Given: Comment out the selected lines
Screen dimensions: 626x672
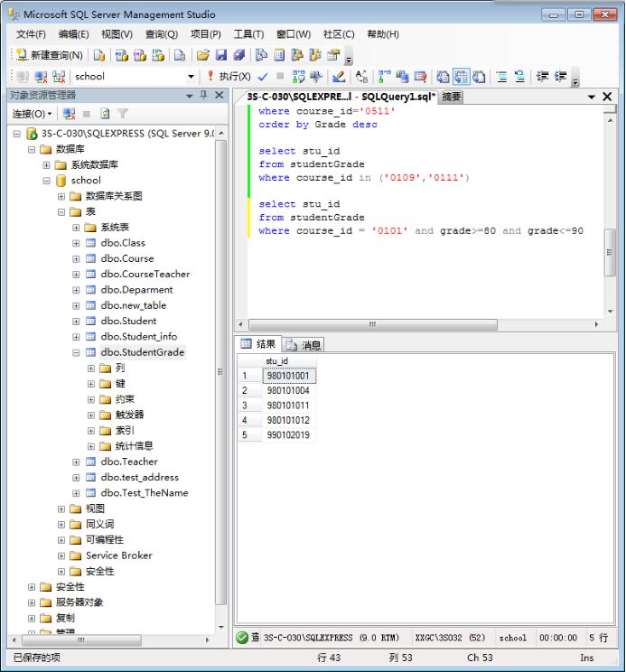Looking at the screenshot, I should point(501,77).
